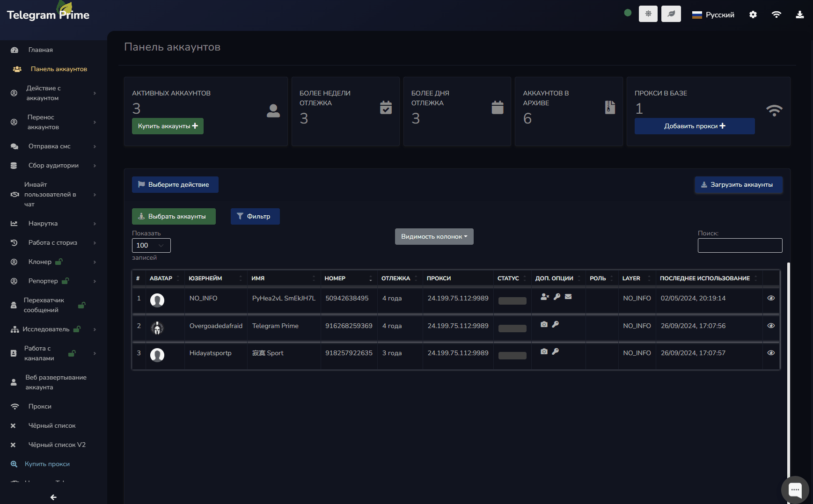Image resolution: width=813 pixels, height=504 pixels.
Task: Open the Видимость колонок dropdown
Action: [434, 236]
